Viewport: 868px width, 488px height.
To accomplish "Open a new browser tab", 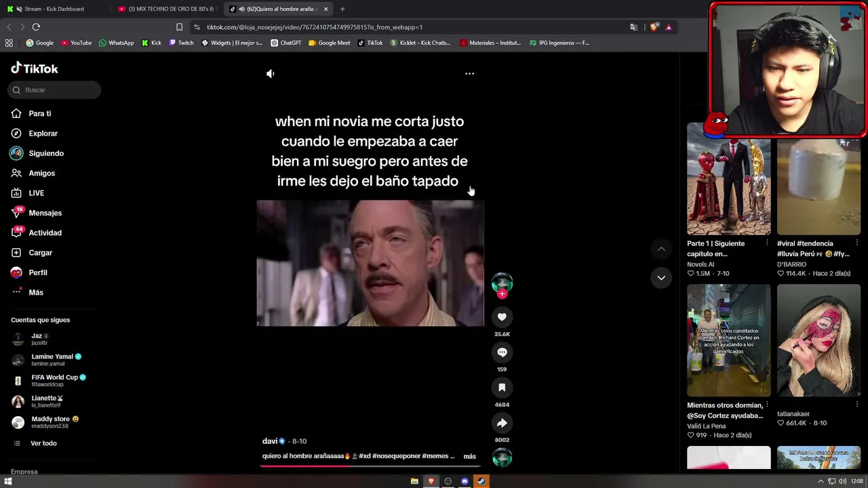I will 342,9.
